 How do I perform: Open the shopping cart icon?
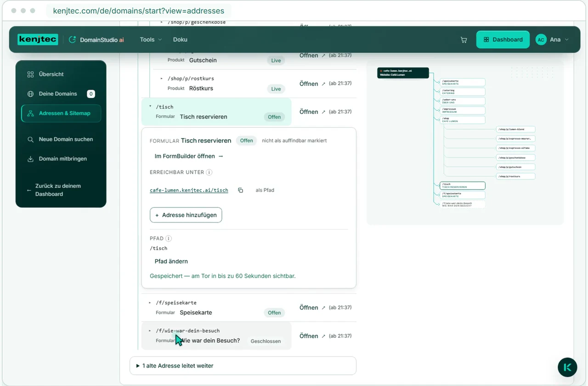(464, 40)
